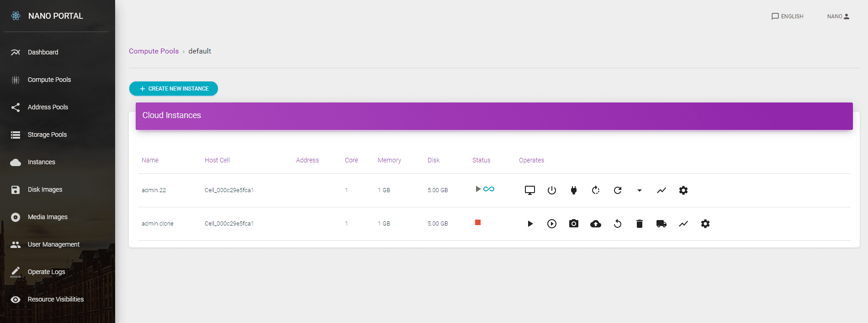Screen dimensions: 868x323
Task: Open remote monitor for admin.22
Action: (x=529, y=190)
